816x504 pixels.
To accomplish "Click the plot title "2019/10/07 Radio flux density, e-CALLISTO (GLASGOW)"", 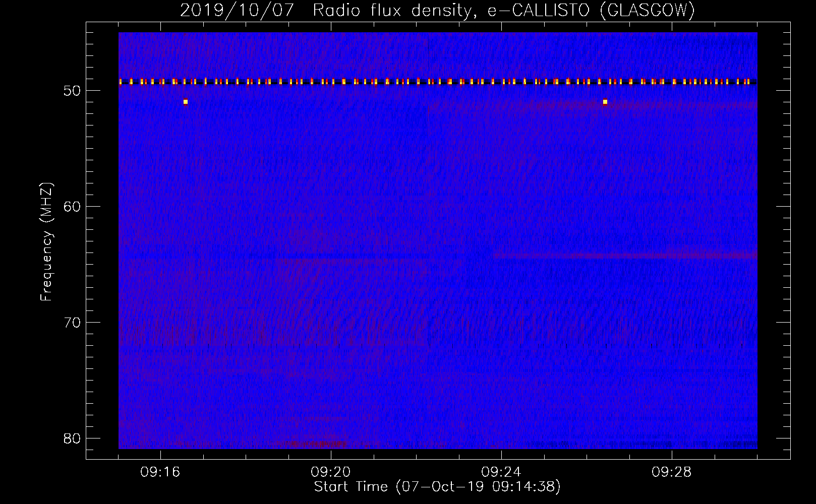I will point(437,11).
